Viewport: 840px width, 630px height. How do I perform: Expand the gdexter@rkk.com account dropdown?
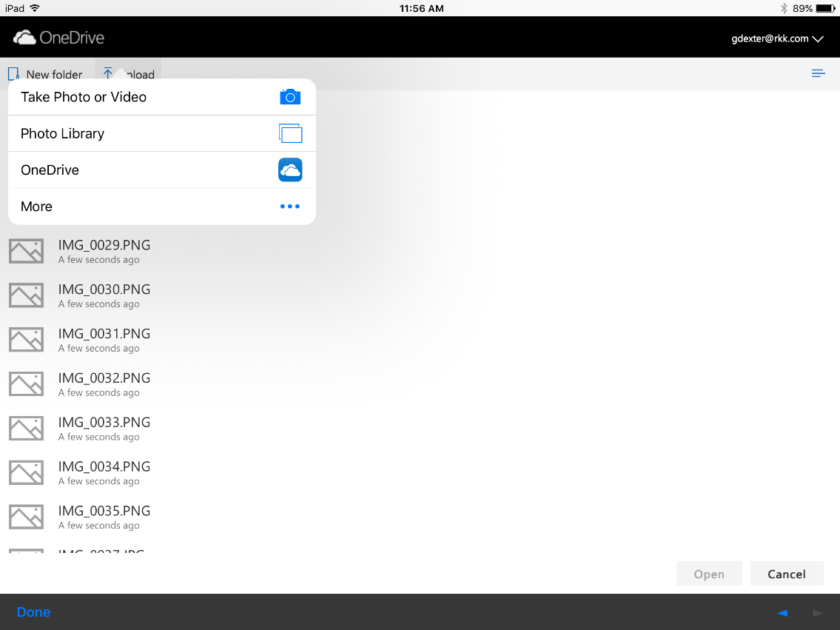coord(777,38)
